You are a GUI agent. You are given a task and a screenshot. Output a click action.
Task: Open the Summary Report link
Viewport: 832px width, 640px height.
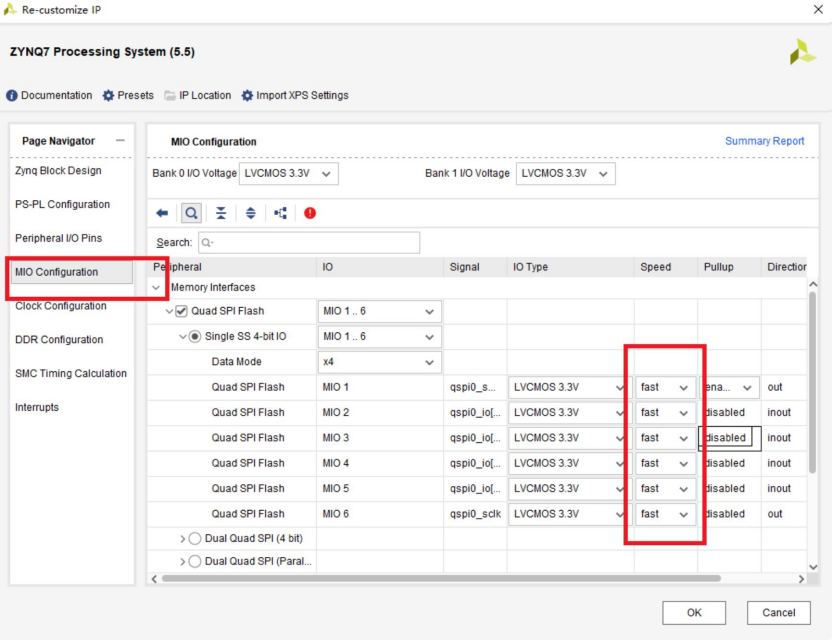point(764,141)
